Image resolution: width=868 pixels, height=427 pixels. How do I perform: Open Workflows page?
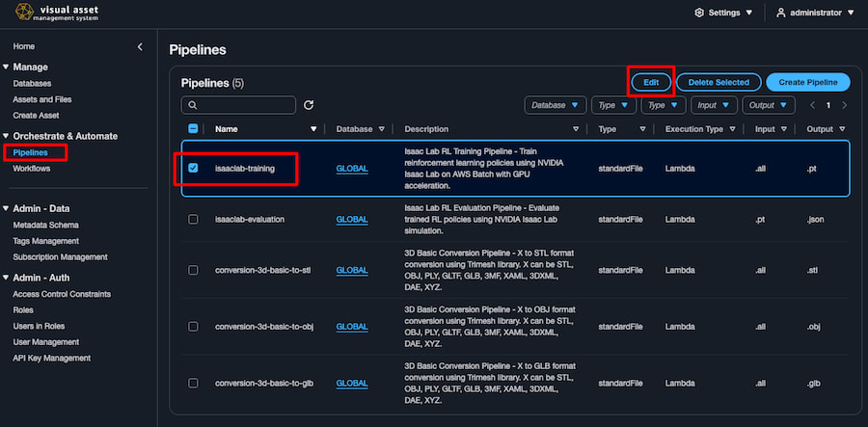point(32,168)
